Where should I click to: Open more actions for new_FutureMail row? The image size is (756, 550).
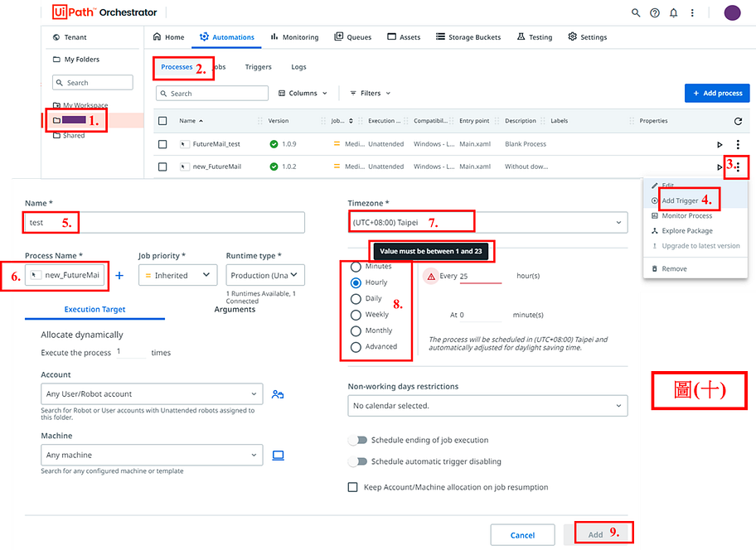[x=738, y=167]
